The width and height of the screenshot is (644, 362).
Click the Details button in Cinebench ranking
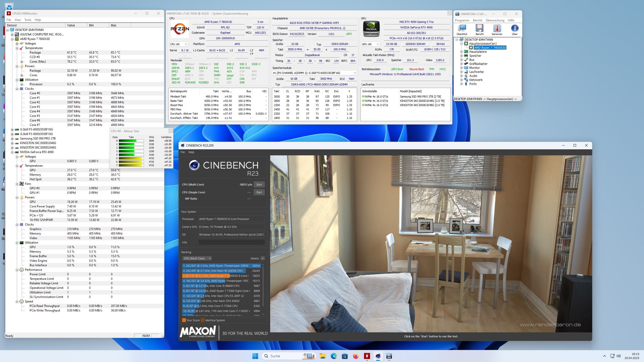(255, 258)
